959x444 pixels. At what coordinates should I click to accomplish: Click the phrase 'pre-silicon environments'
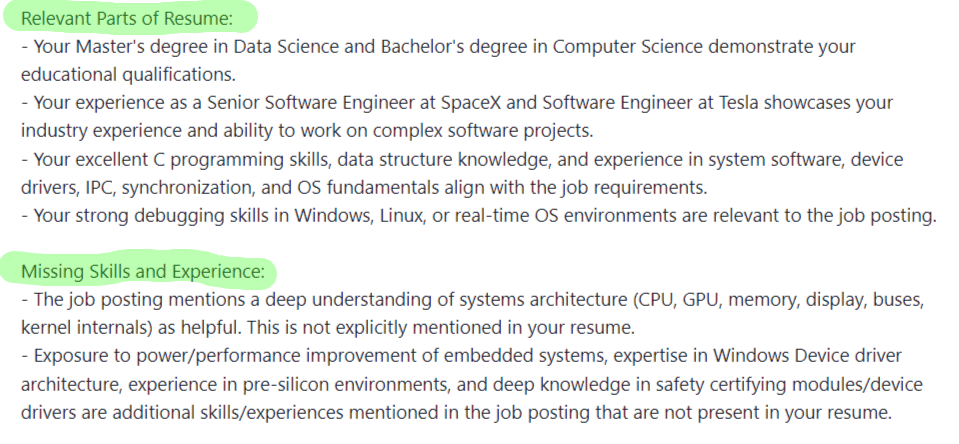(x=347, y=384)
